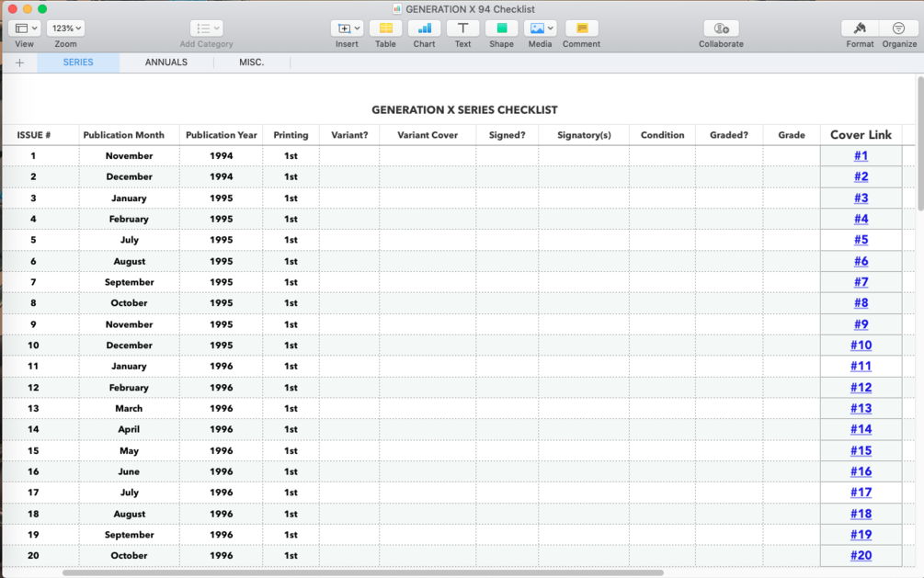Open cover link #18
Image resolution: width=924 pixels, height=578 pixels.
pos(861,514)
